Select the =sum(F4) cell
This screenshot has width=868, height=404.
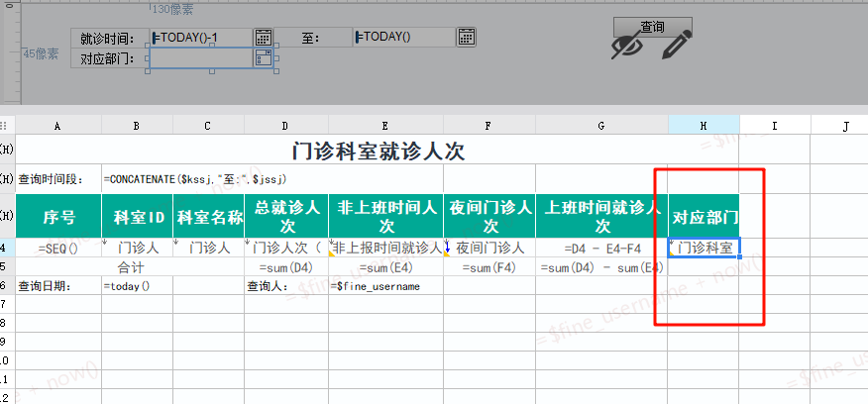coord(489,267)
